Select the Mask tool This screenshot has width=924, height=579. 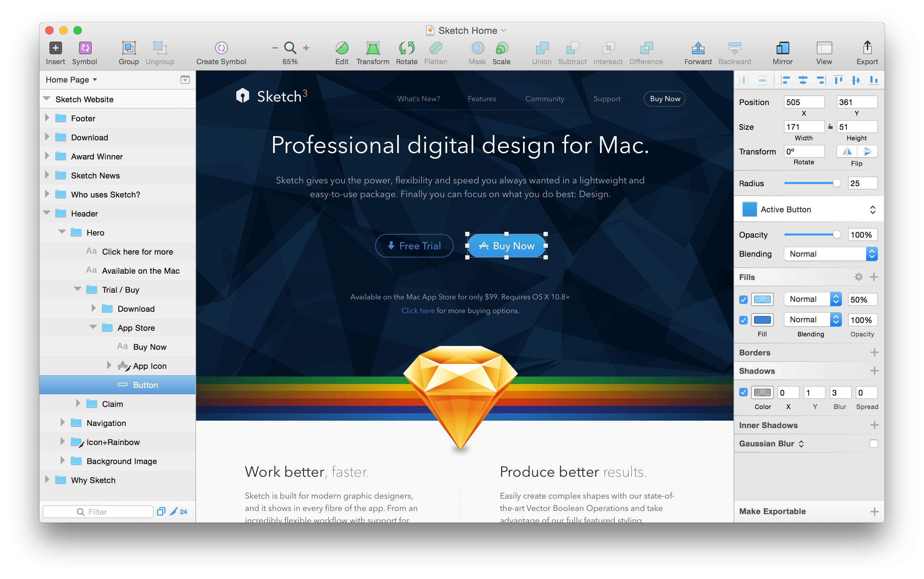[x=477, y=48]
